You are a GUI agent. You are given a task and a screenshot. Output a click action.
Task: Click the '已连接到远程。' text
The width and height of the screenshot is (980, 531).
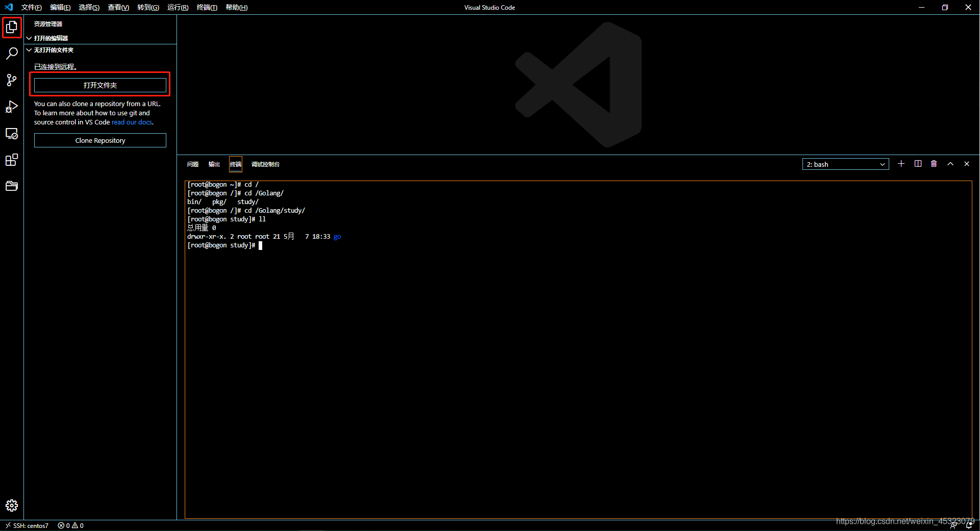pos(56,67)
